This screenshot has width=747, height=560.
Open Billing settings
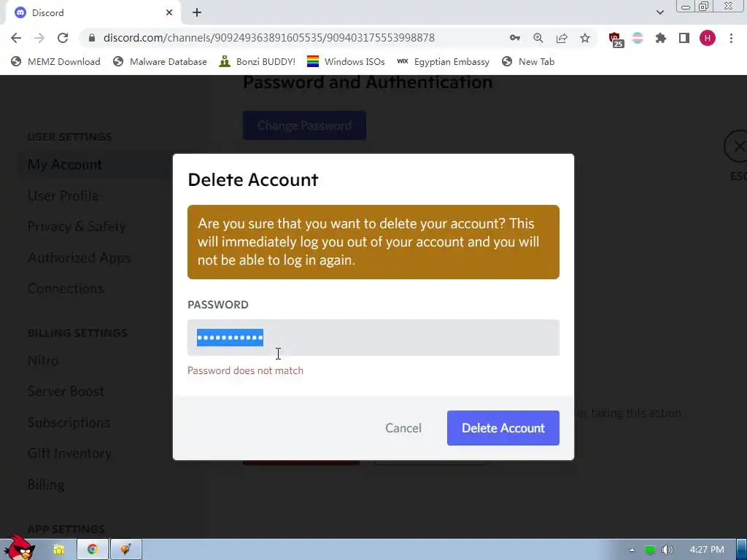[x=46, y=485]
